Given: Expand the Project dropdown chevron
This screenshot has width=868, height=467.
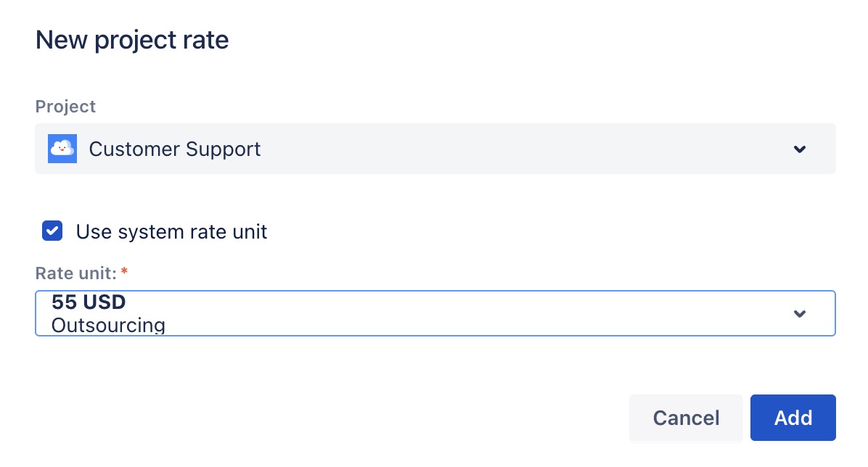Looking at the screenshot, I should pos(800,149).
